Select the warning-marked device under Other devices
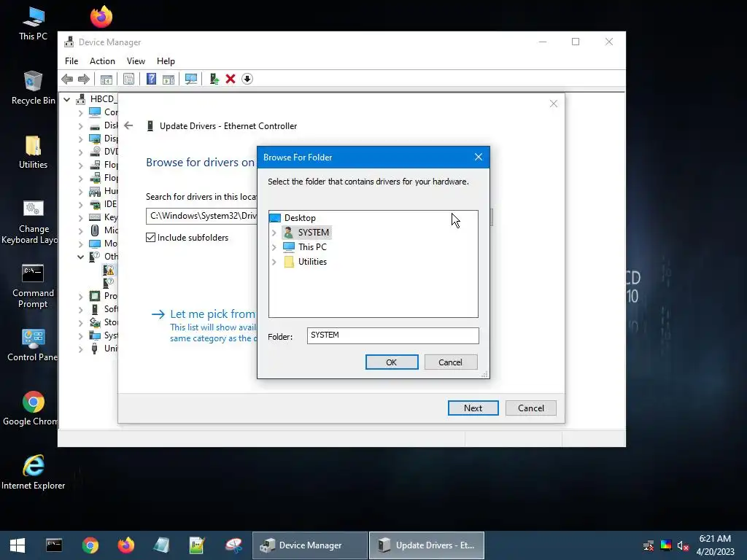This screenshot has height=560, width=747. (x=109, y=270)
